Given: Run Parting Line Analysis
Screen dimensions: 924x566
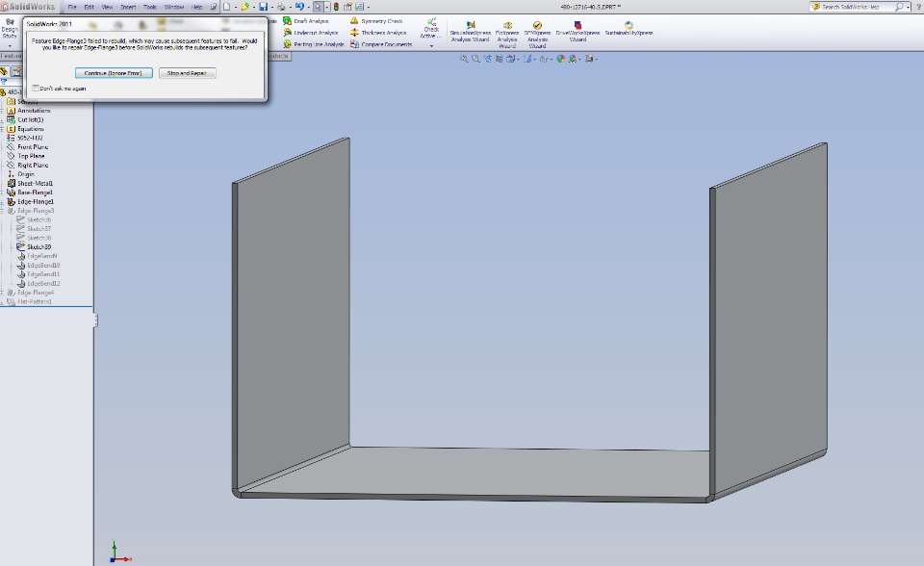Looking at the screenshot, I should click(314, 44).
